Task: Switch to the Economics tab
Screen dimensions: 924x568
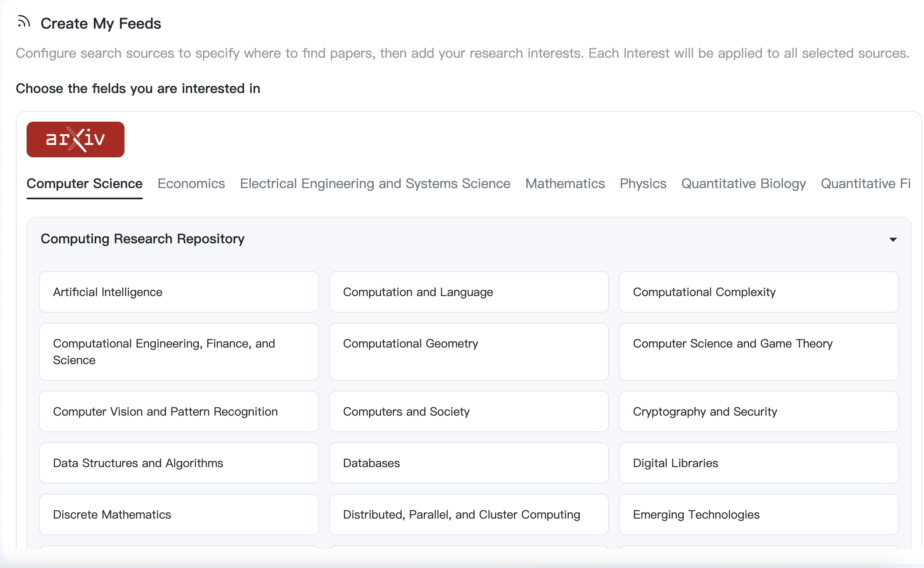Action: click(191, 184)
